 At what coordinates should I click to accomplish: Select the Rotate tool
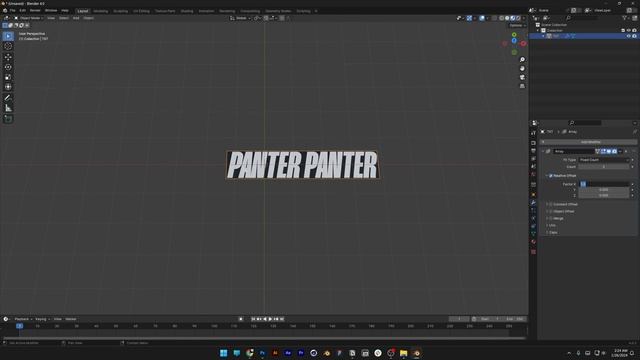[8, 67]
